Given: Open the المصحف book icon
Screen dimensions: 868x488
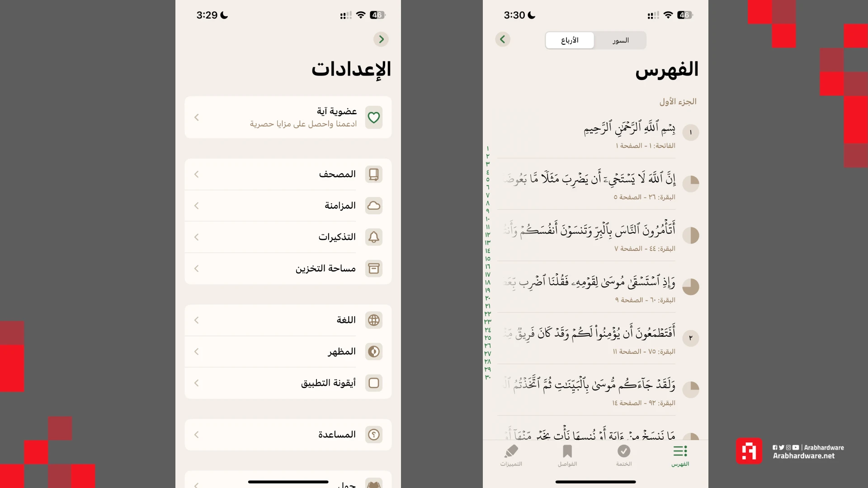Looking at the screenshot, I should pyautogui.click(x=373, y=174).
